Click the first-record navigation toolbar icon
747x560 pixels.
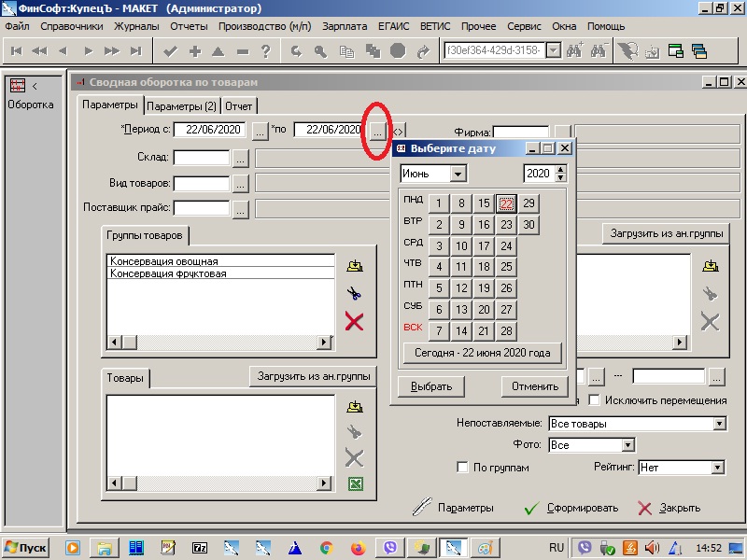(x=16, y=51)
